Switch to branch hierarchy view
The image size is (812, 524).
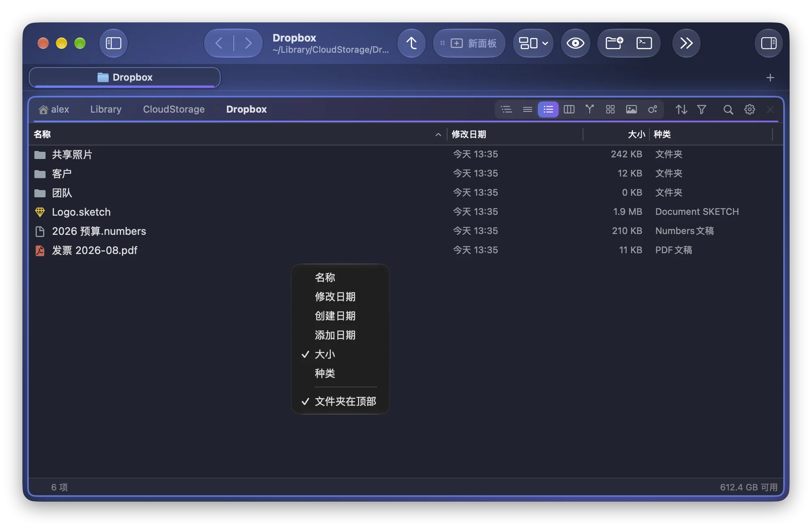pyautogui.click(x=590, y=109)
